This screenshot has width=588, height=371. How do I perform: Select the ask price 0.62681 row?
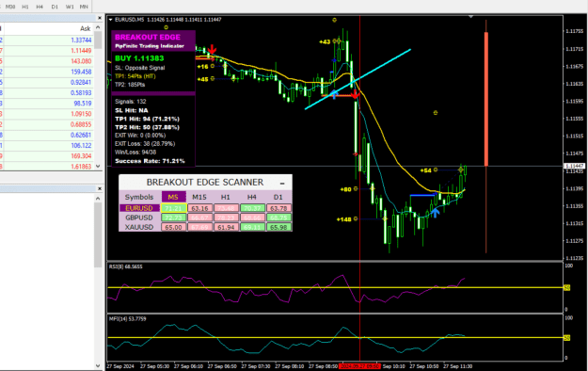(46, 135)
